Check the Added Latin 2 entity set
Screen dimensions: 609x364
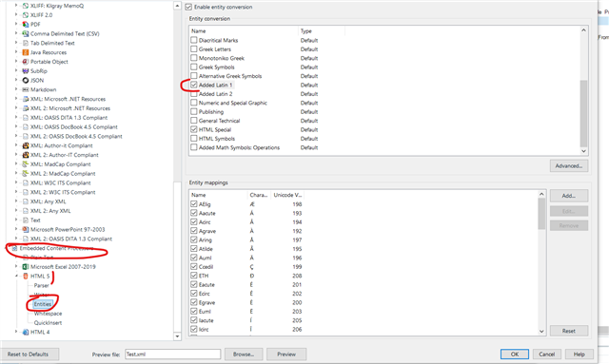click(194, 93)
